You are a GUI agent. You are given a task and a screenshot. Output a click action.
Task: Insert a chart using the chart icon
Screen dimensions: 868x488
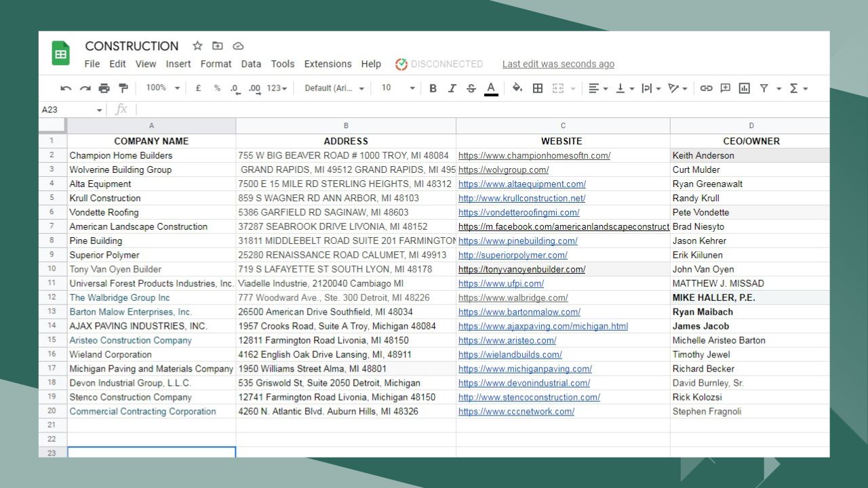point(745,88)
